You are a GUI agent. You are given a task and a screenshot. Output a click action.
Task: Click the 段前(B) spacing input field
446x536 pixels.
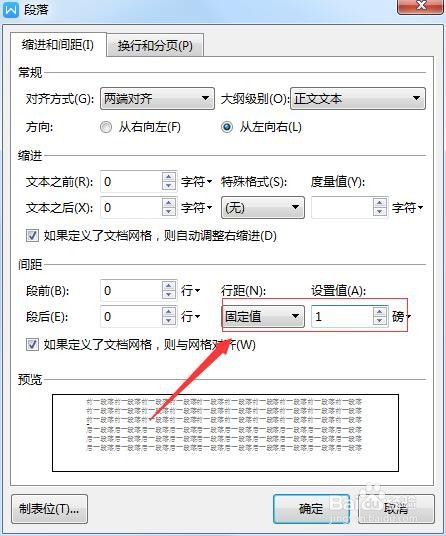131,291
